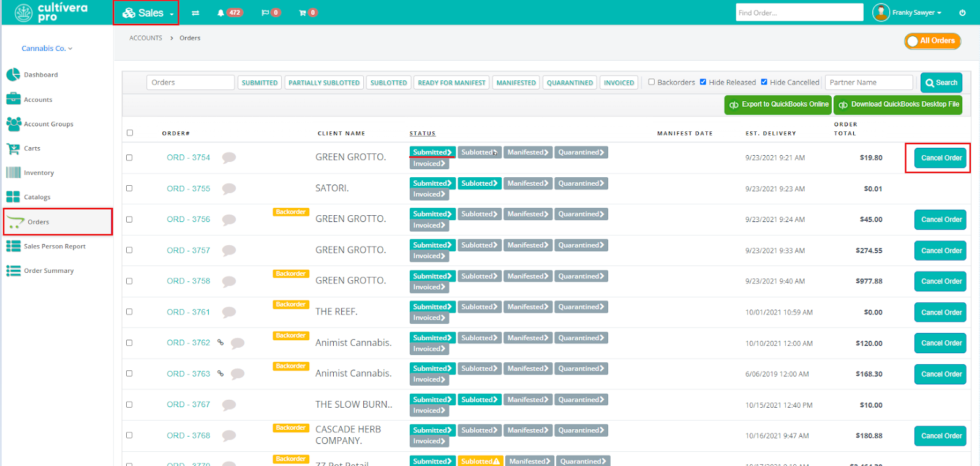The height and width of the screenshot is (466, 980).
Task: Open order link ORD - 3755
Action: (188, 189)
